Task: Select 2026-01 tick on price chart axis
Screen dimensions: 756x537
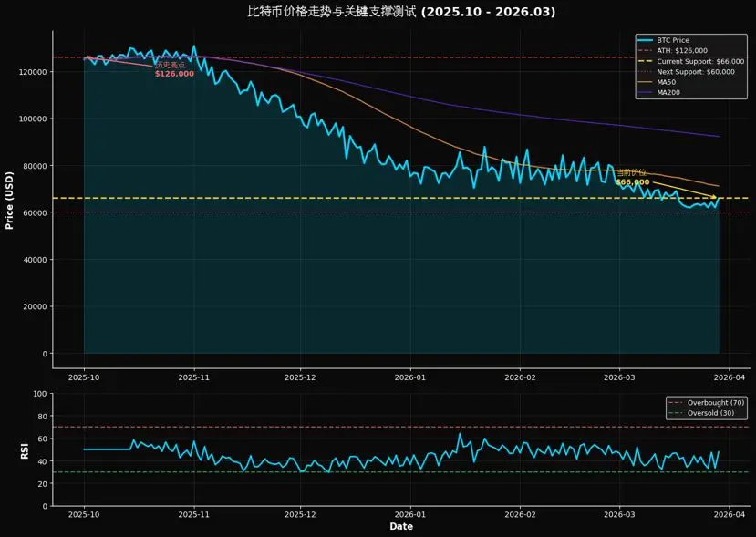Action: (410, 376)
